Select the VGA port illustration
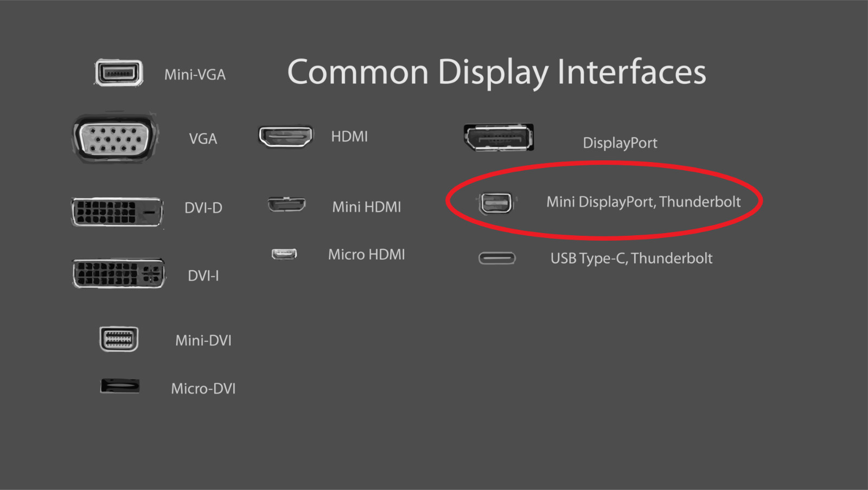868x490 pixels. coord(115,139)
